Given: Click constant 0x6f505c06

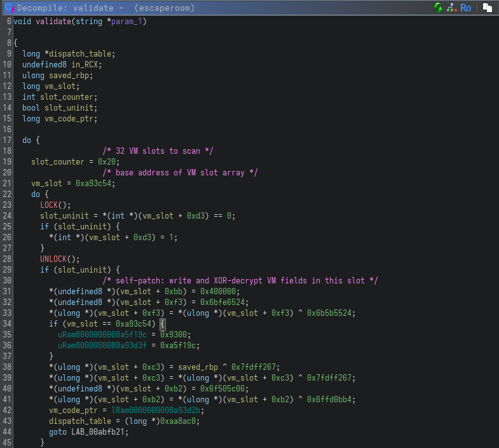Looking at the screenshot, I should click(x=222, y=389).
